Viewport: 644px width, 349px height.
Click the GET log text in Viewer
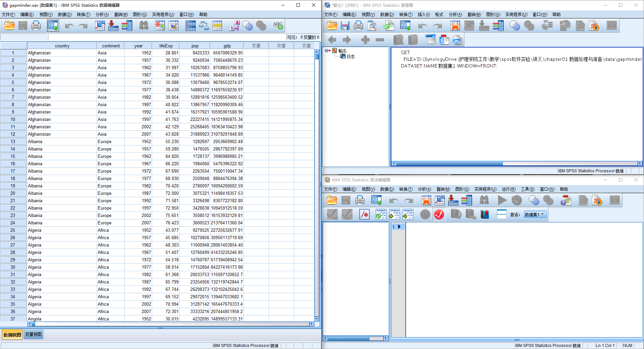[405, 52]
